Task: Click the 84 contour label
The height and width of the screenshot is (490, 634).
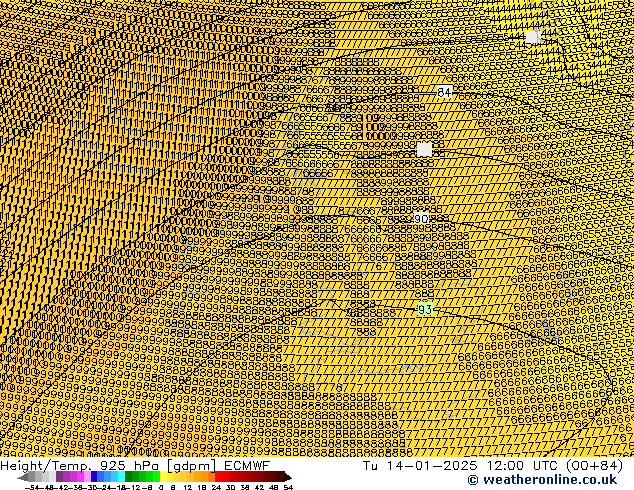Action: 444,92
